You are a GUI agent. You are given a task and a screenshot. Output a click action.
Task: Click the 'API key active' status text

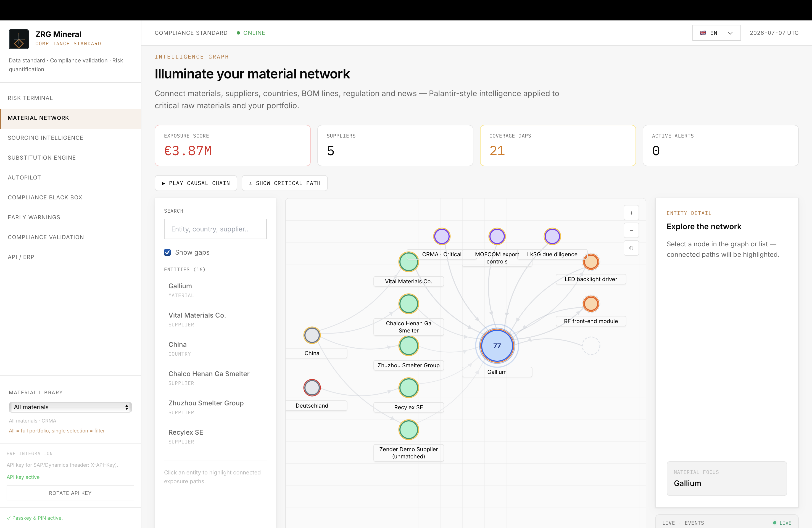click(23, 477)
